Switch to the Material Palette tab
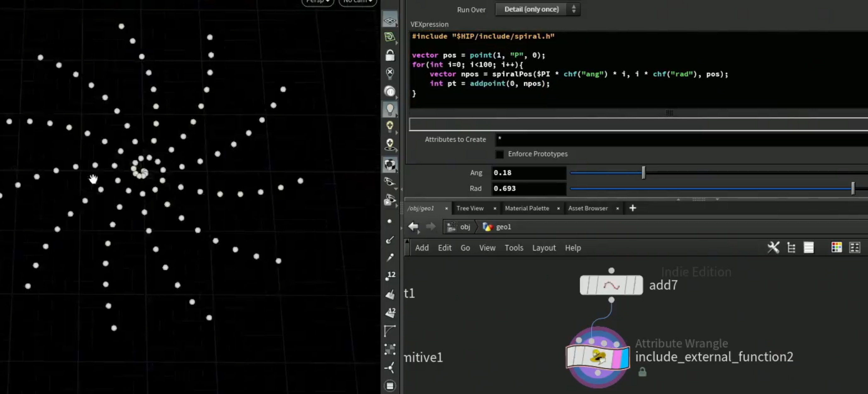This screenshot has height=394, width=868. (527, 208)
